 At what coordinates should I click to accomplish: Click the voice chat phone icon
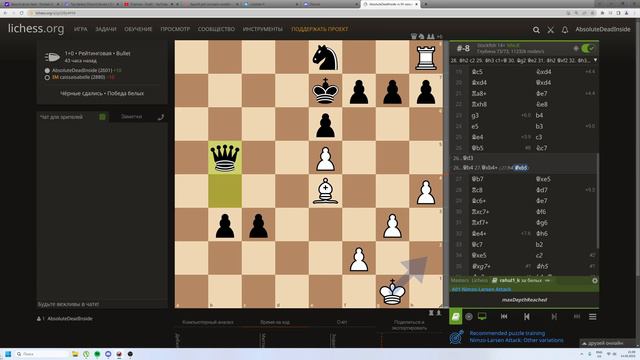tap(160, 117)
